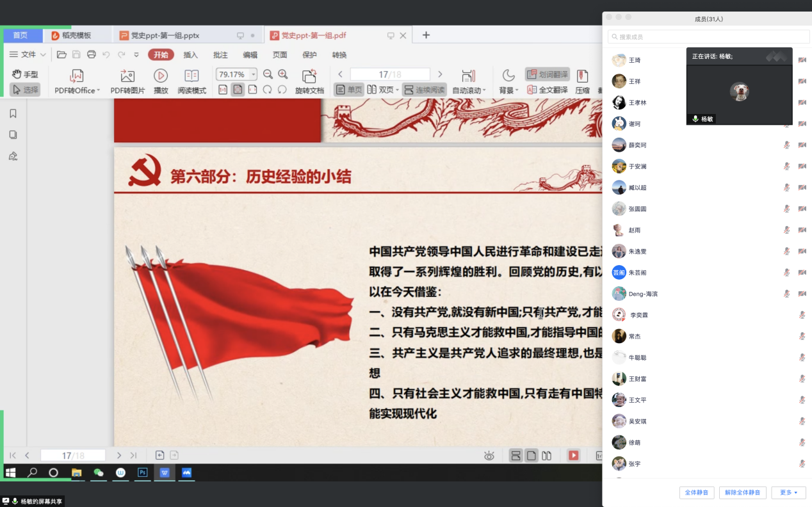Image resolution: width=812 pixels, height=507 pixels.
Task: Open the bookmark panel in left sidebar
Action: tap(13, 114)
